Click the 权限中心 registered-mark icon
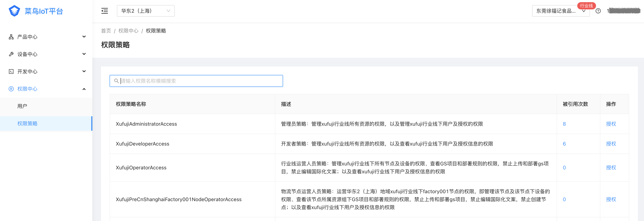Viewport: 644px width, 221px height. click(x=11, y=89)
